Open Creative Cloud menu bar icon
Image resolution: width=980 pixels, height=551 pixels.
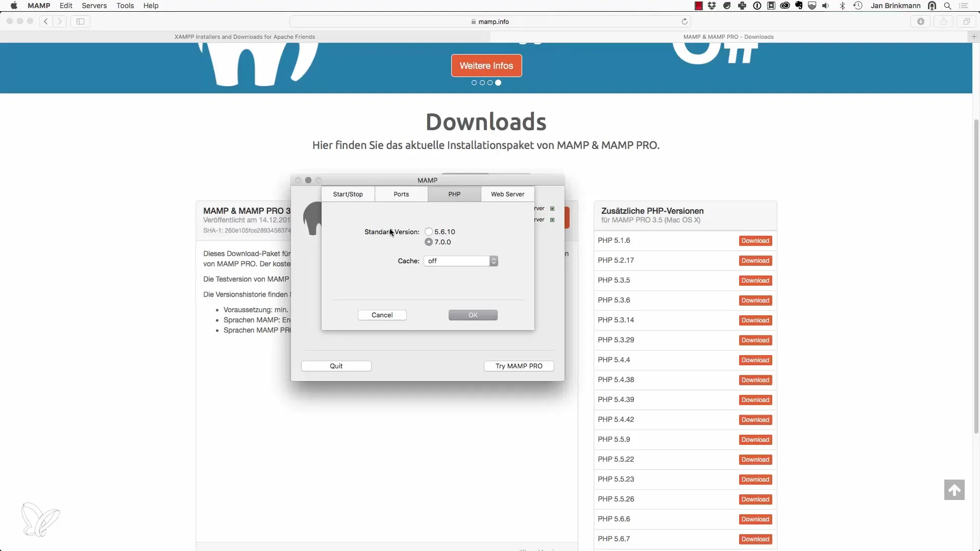point(785,6)
